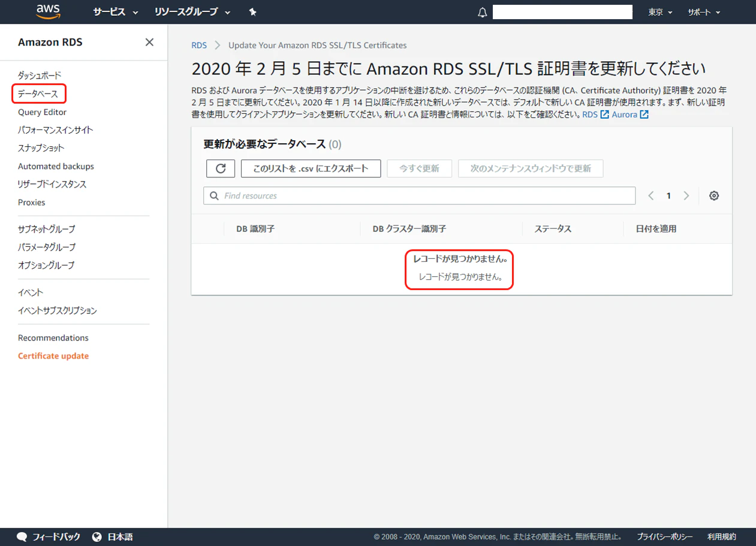Expand the リソースグループ menu

point(192,13)
